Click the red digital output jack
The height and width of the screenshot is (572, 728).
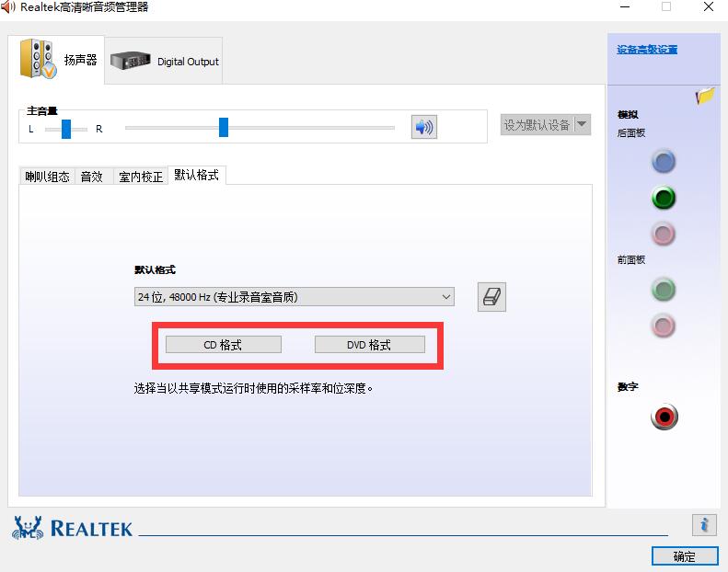(664, 417)
